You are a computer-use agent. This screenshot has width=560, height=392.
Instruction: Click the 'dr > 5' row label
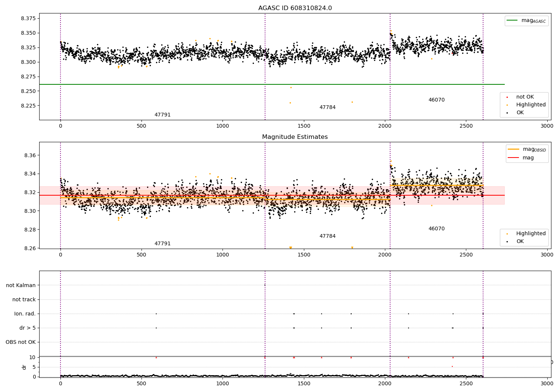click(28, 328)
